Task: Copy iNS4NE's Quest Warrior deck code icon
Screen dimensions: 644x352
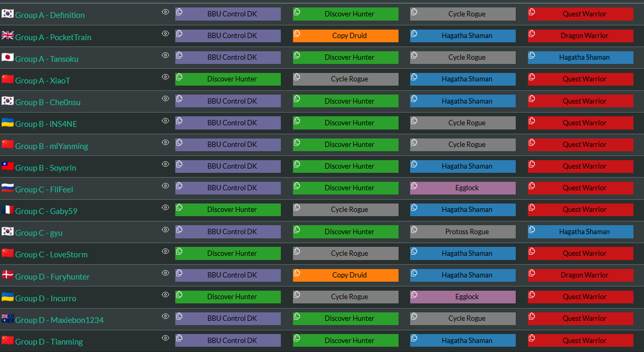Action: coord(531,120)
